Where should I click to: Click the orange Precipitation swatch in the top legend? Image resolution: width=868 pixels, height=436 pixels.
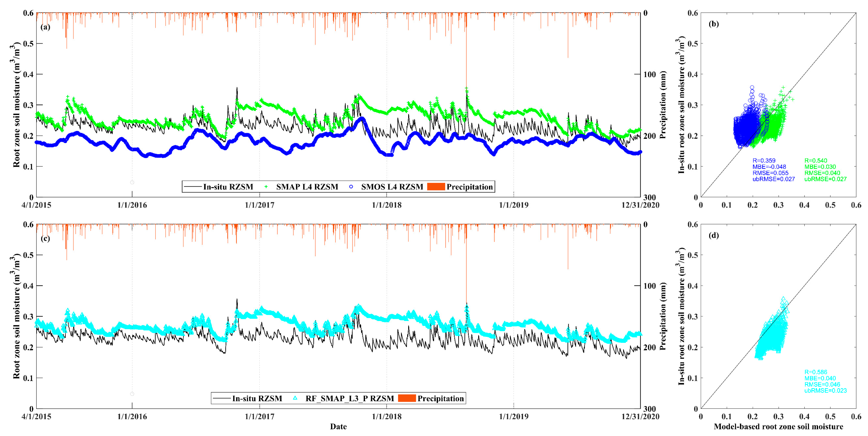[436, 186]
